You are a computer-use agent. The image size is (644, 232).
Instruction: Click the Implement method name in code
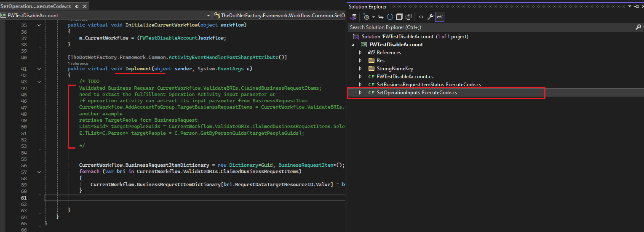coord(138,69)
